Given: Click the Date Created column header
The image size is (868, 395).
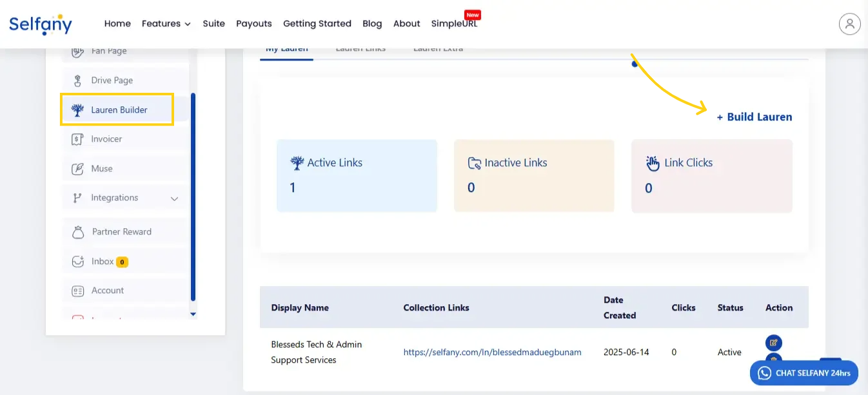Looking at the screenshot, I should [620, 308].
